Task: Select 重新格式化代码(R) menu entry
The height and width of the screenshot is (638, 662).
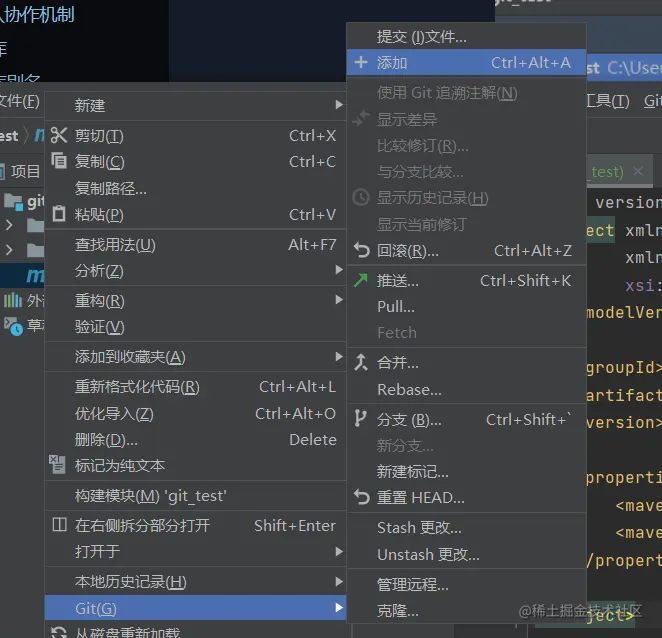Action: click(195, 386)
